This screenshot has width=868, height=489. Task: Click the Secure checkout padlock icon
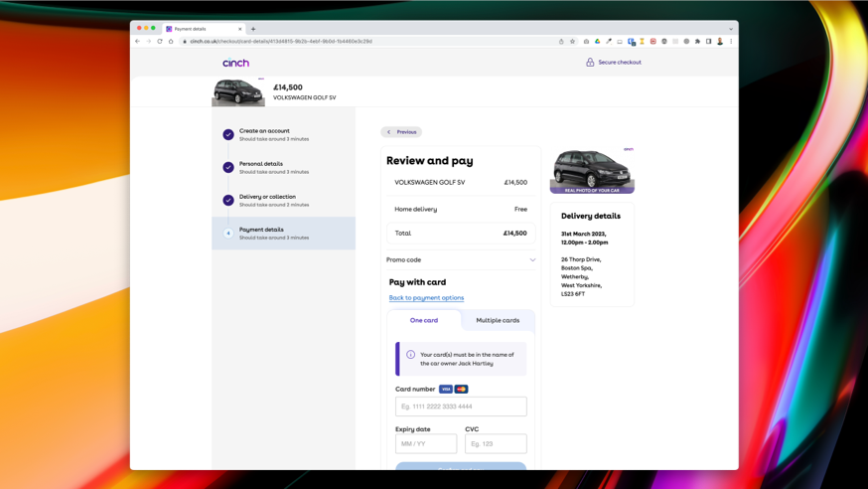(590, 63)
